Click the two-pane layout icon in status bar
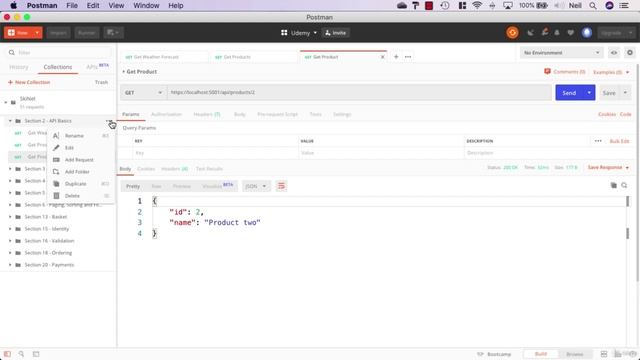 (x=604, y=354)
